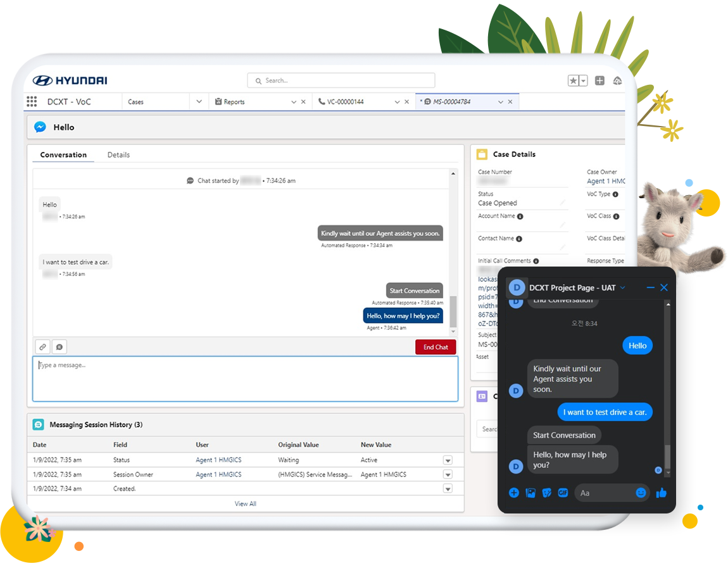Screen dimensions: 728x573
Task: Expand the VC-00000144 tab dropdown chevron
Action: click(x=398, y=102)
